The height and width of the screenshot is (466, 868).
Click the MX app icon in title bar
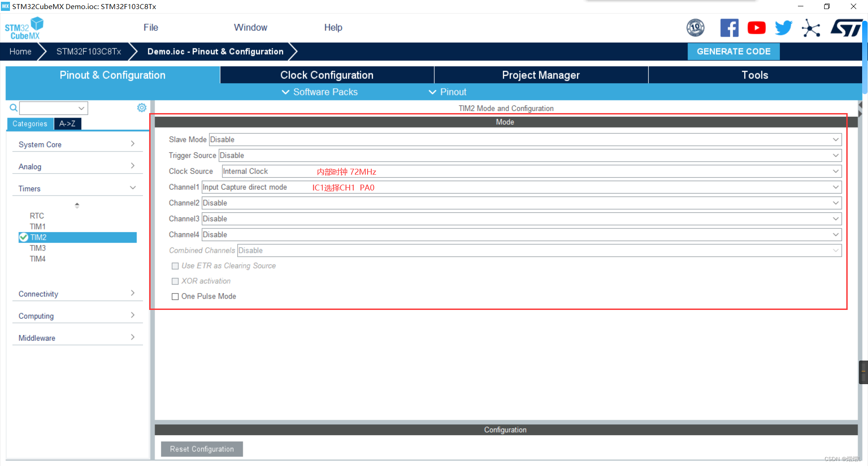(x=5, y=6)
